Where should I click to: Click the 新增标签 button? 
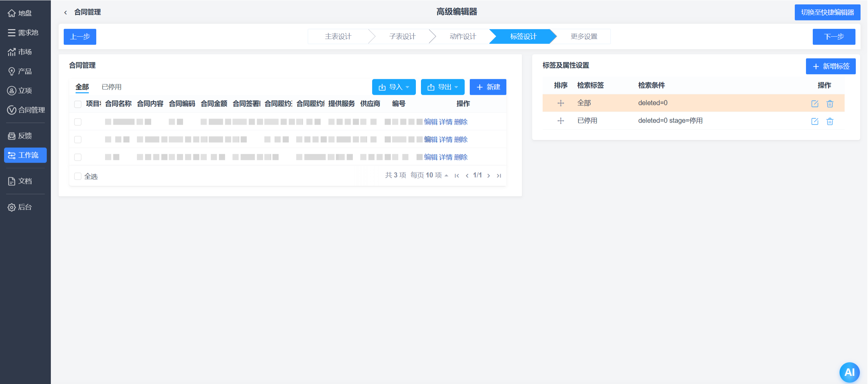[830, 66]
